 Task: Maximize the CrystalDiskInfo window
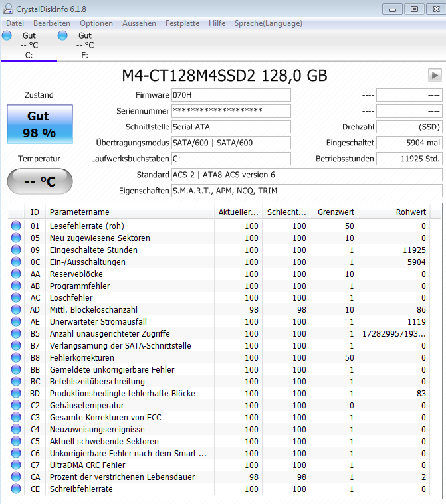414,9
